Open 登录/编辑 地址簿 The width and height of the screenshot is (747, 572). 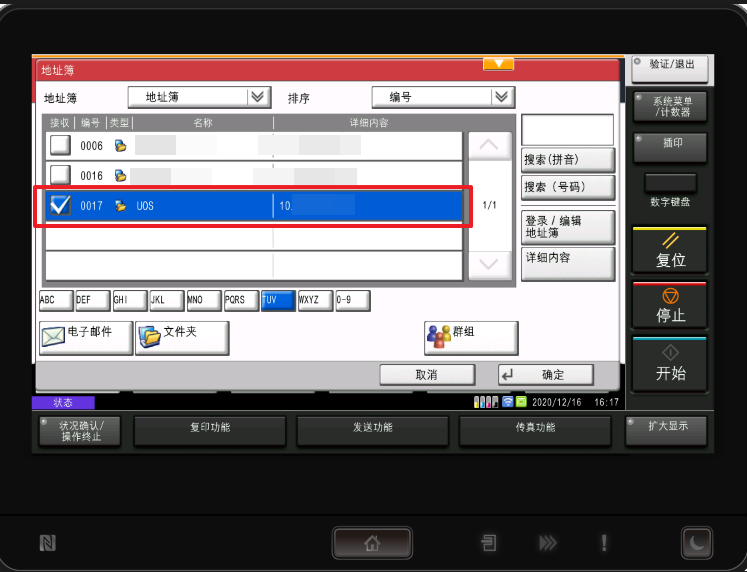coord(567,227)
